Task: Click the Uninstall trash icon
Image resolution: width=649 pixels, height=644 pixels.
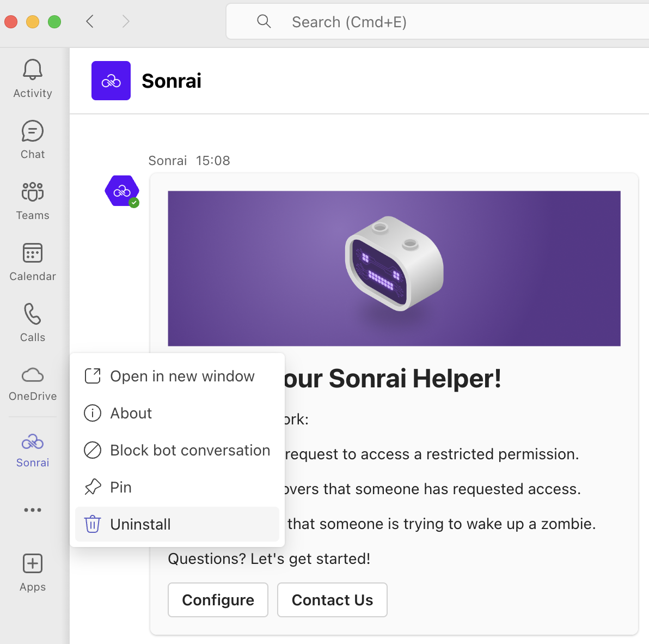Action: click(x=93, y=524)
